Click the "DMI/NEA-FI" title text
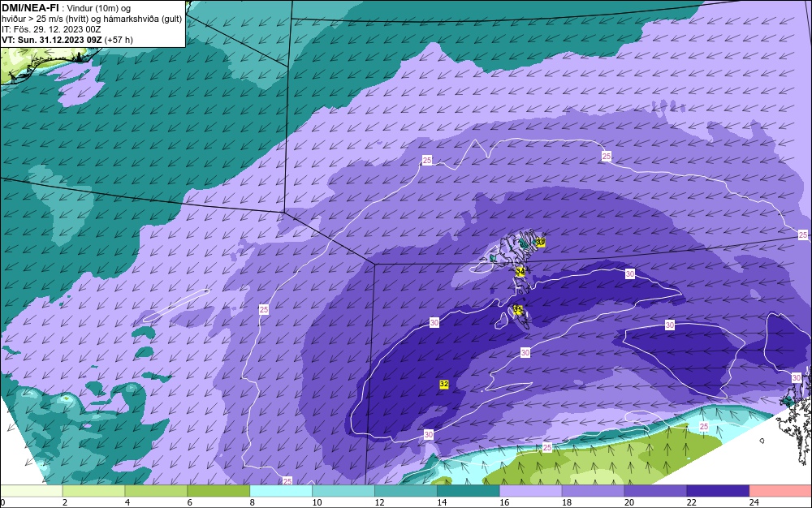 click(30, 8)
